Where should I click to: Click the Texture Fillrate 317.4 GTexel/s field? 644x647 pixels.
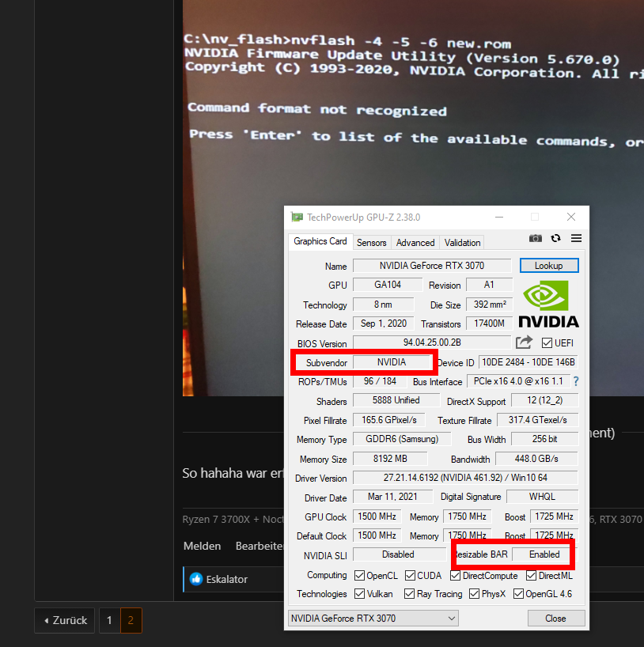pyautogui.click(x=537, y=420)
